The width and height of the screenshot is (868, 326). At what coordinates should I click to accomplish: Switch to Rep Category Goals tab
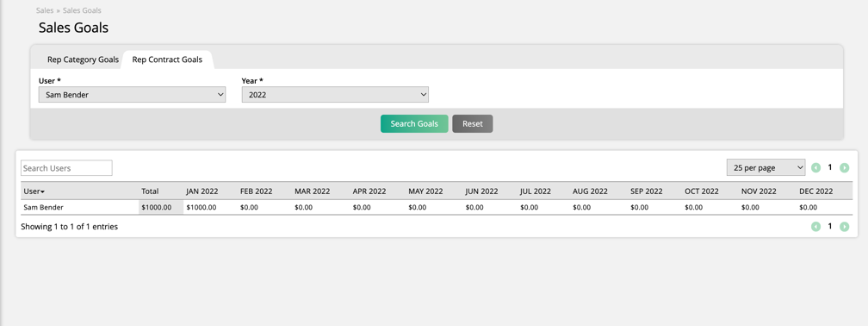coord(83,60)
